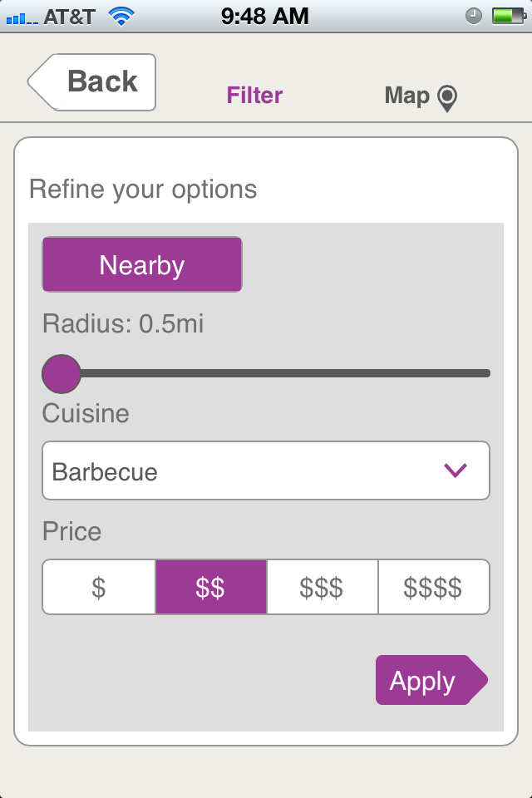Go back using the Back button
The height and width of the screenshot is (798, 532).
click(93, 81)
